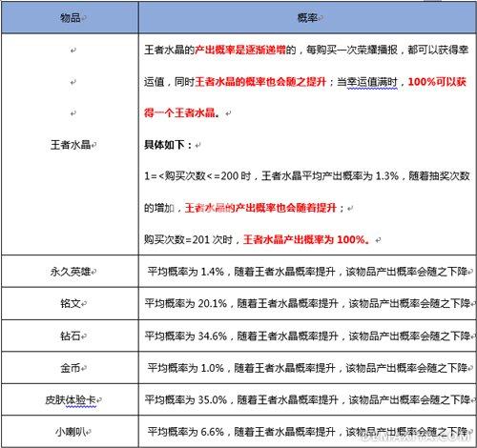Click the 平均概率为 35.0% row text
This screenshot has width=477, height=448.
coord(307,399)
